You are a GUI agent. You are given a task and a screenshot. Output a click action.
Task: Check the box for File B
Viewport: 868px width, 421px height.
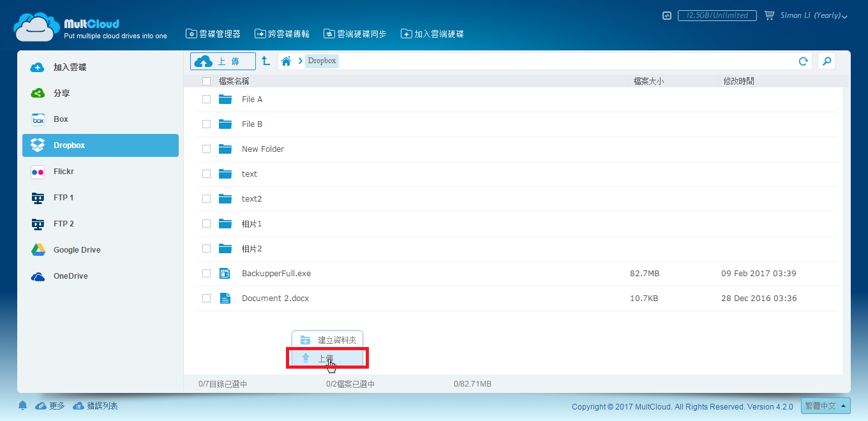coord(206,124)
